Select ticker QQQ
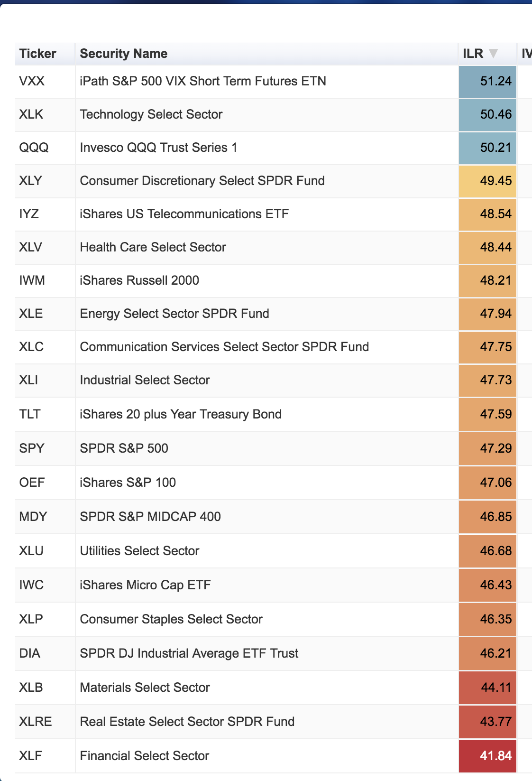The width and height of the screenshot is (532, 781). coord(34,148)
